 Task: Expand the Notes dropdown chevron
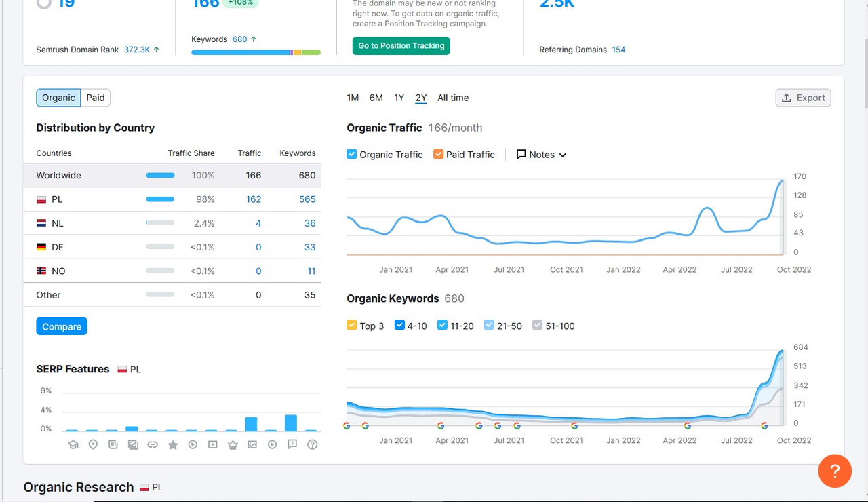(563, 155)
